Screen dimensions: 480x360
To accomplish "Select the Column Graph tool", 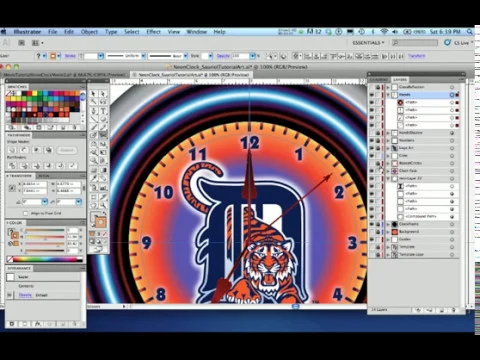I will (103, 188).
